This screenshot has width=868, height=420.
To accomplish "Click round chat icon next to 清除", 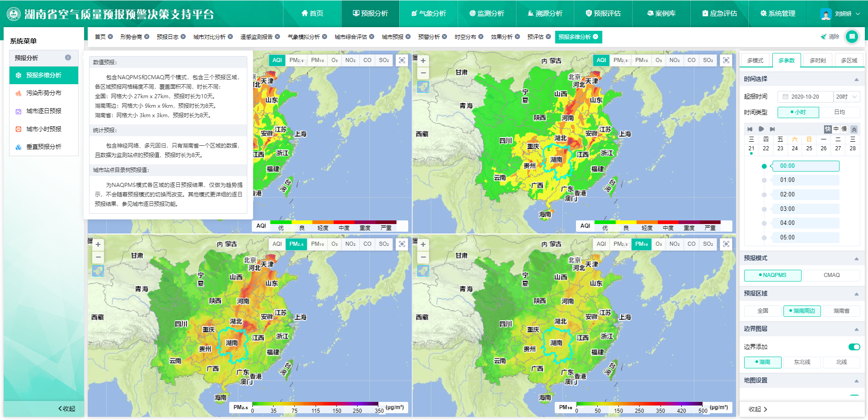I will point(852,37).
